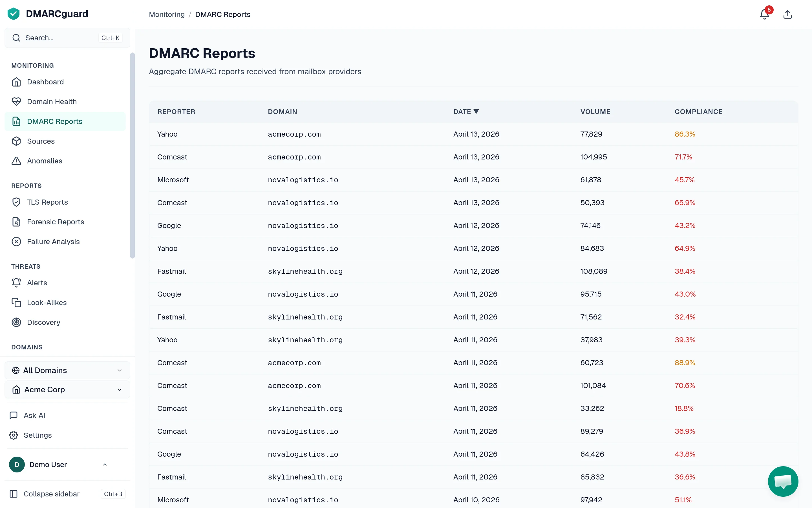Click Microsoft reporter dated April 13, 2026
The height and width of the screenshot is (508, 812).
tap(173, 180)
